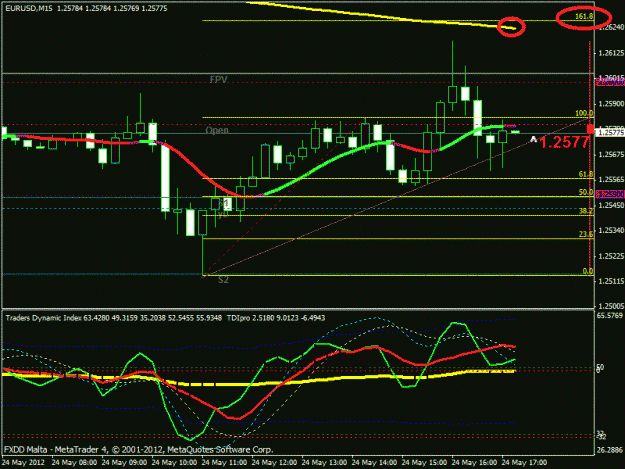Image resolution: width=625 pixels, height=469 pixels.
Task: Click the 24 May 16:00 time label
Action: point(475,463)
